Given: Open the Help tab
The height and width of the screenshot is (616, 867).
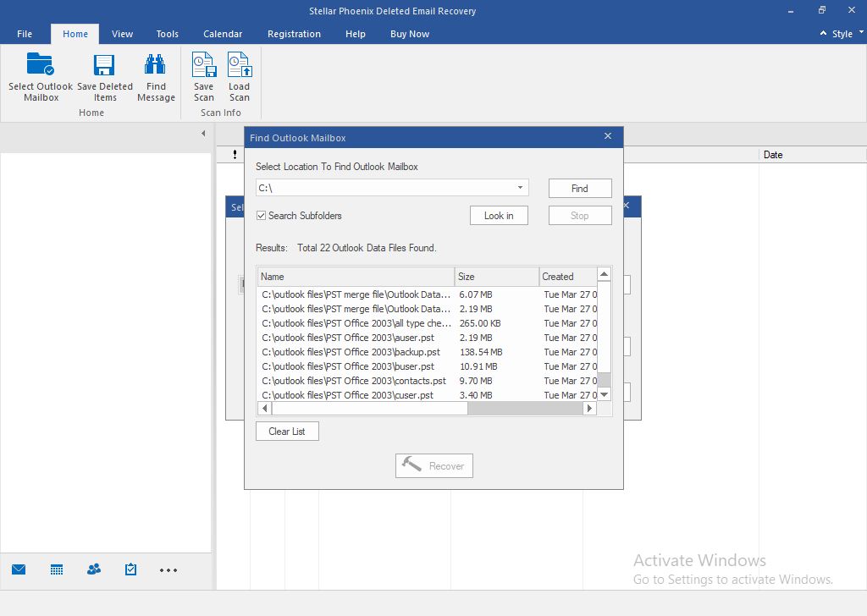Looking at the screenshot, I should [356, 34].
